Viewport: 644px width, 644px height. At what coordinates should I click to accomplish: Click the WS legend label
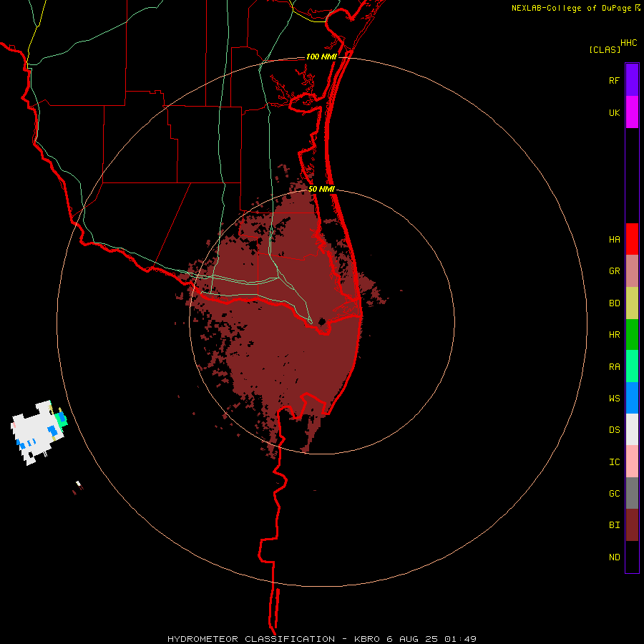(x=614, y=398)
